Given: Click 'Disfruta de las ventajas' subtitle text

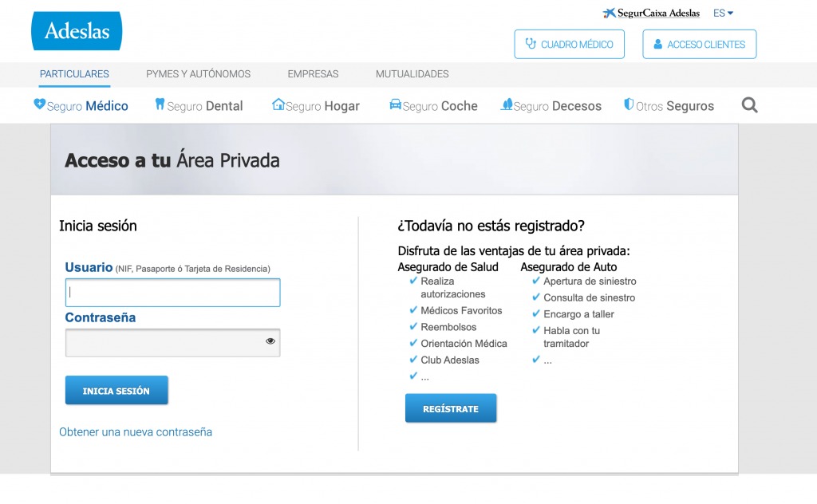Looking at the screenshot, I should [x=514, y=251].
